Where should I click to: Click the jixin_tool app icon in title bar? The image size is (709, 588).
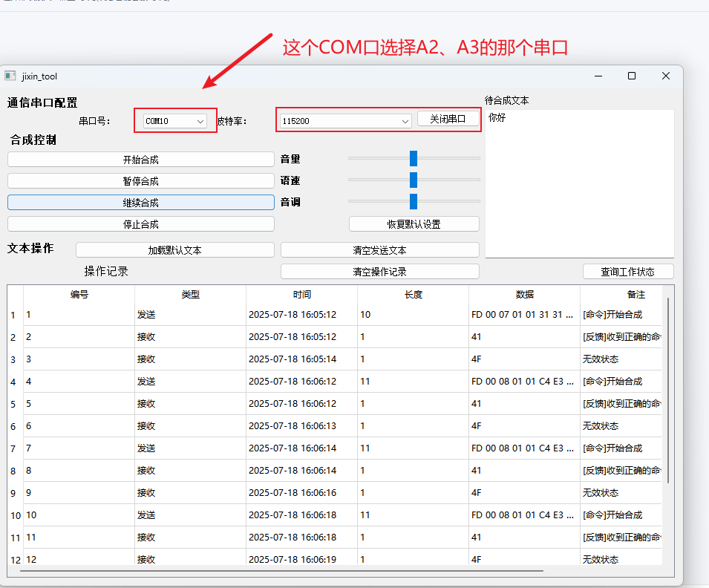(x=10, y=76)
